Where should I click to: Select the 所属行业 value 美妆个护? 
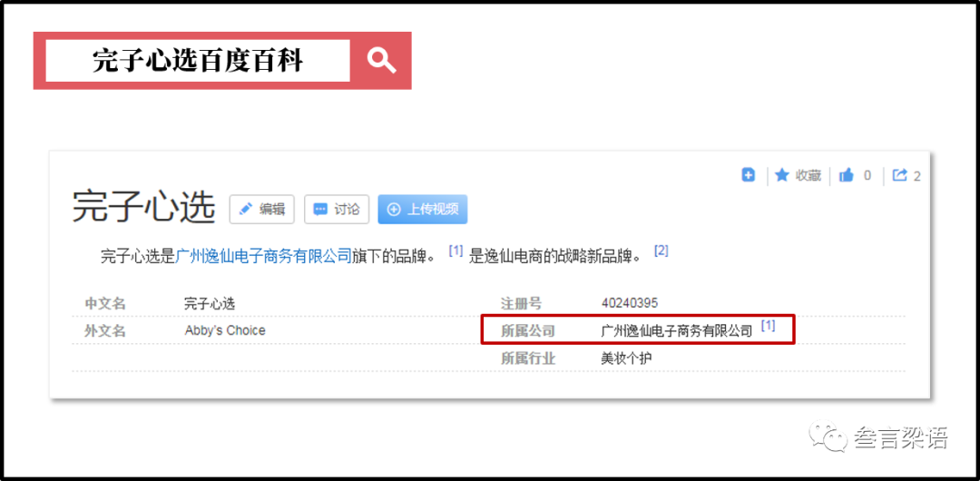[626, 358]
